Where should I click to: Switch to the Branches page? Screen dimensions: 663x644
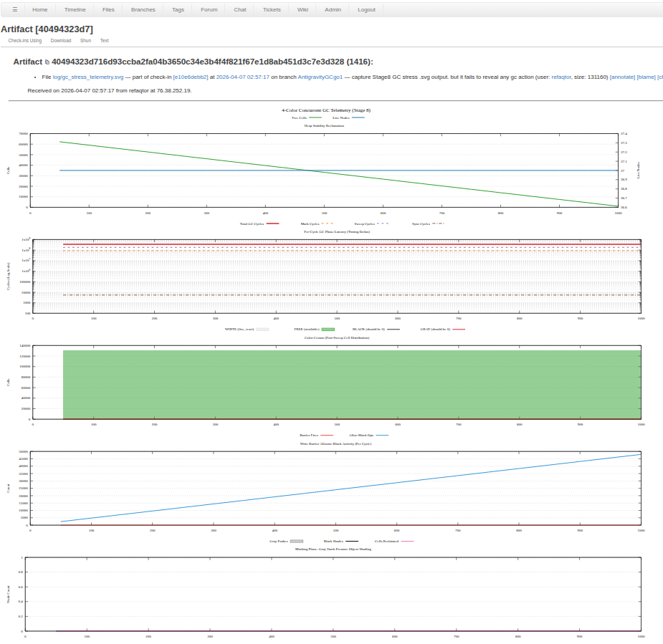[x=143, y=9]
